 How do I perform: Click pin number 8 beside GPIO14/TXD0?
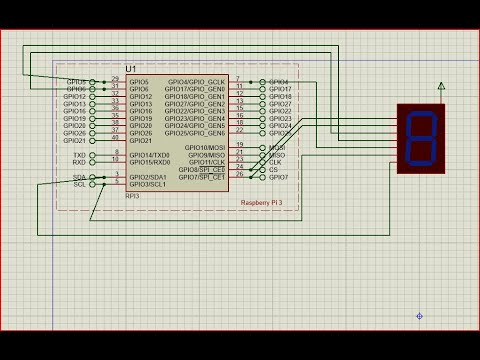pyautogui.click(x=117, y=152)
